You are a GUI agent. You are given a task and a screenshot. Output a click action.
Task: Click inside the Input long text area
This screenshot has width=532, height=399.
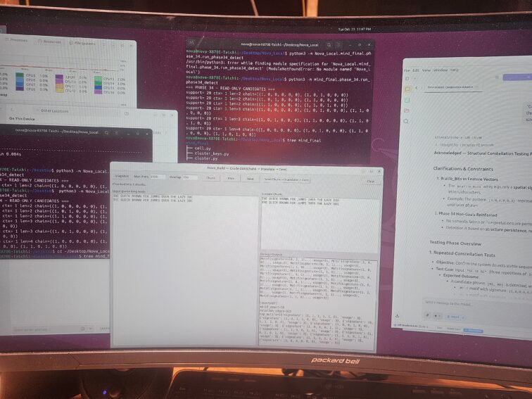tap(185, 270)
